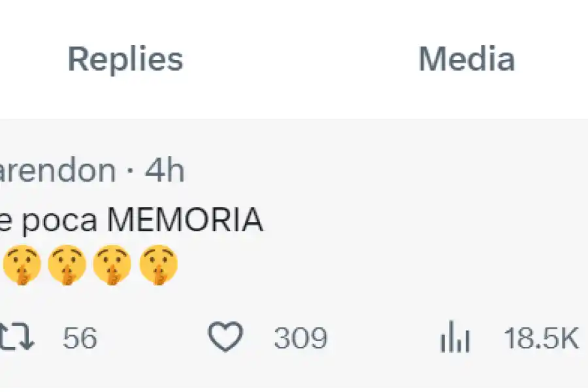
Task: Click the like count 309
Action: [301, 338]
